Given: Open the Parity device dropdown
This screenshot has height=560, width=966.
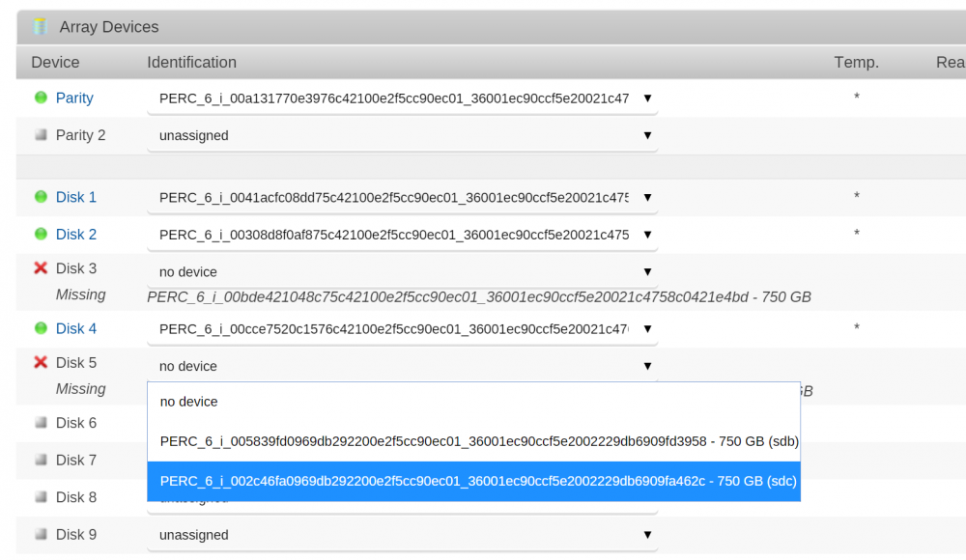Looking at the screenshot, I should tap(402, 98).
